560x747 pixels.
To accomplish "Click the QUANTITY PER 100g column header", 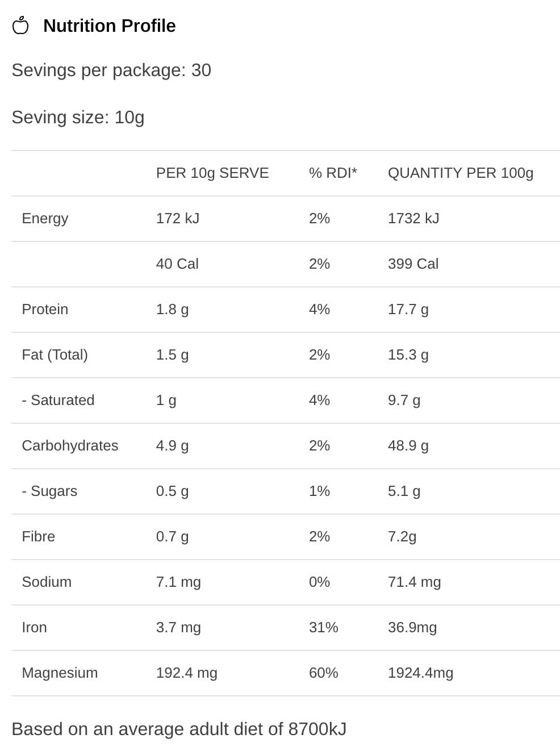I will click(x=460, y=173).
